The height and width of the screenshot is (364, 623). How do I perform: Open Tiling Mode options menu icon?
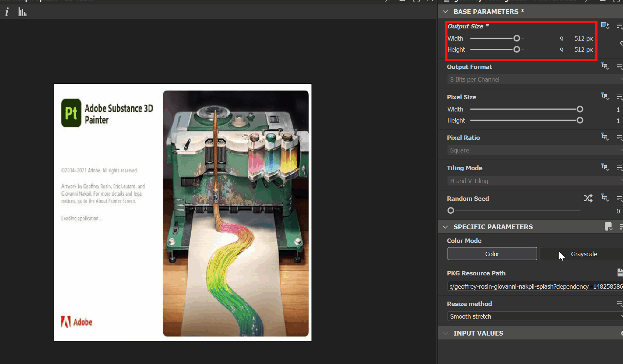[x=620, y=168]
